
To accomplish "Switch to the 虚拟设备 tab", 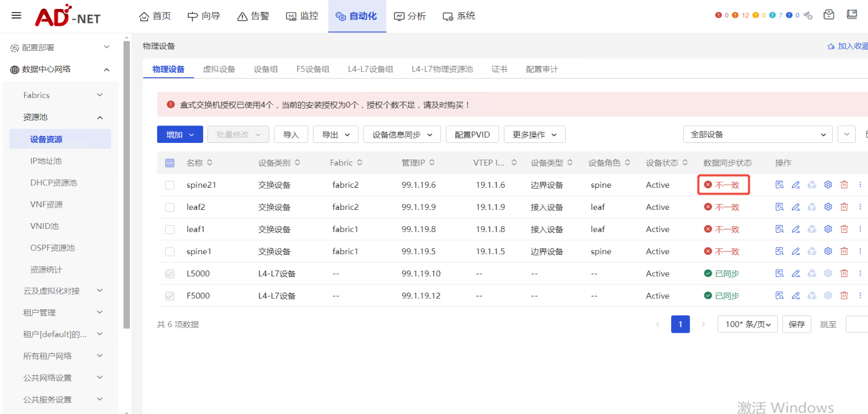I will point(219,69).
